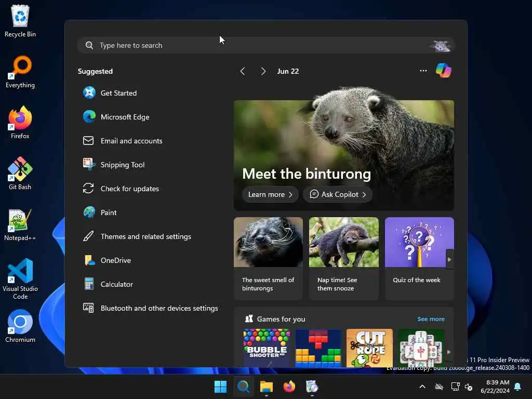Open Firefox from the taskbar
The image size is (532, 399).
[x=289, y=387]
